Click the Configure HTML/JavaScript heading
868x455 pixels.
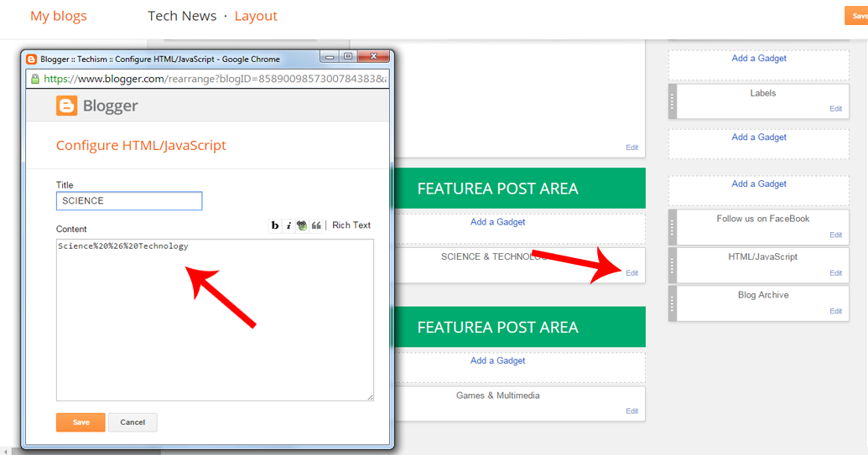tap(141, 146)
